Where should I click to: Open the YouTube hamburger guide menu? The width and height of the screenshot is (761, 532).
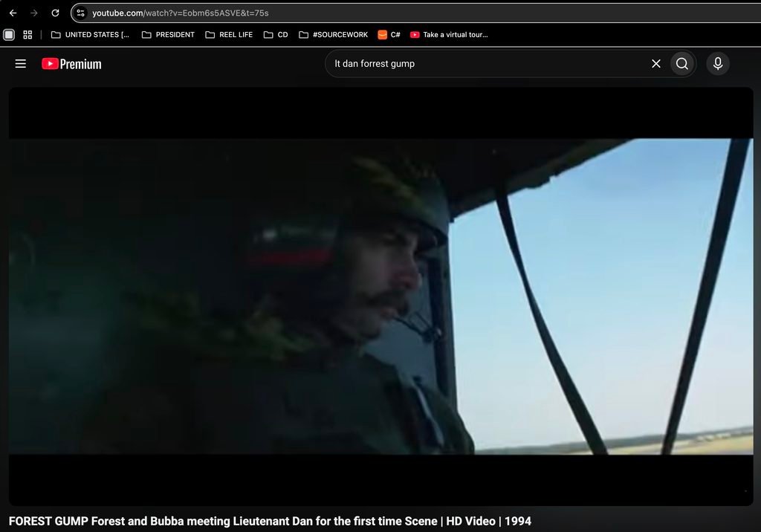(x=20, y=64)
